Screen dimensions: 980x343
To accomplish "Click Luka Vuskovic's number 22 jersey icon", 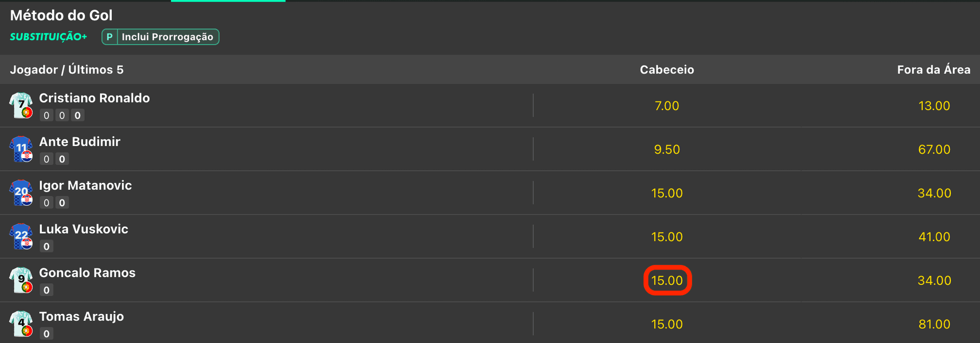I will [21, 236].
